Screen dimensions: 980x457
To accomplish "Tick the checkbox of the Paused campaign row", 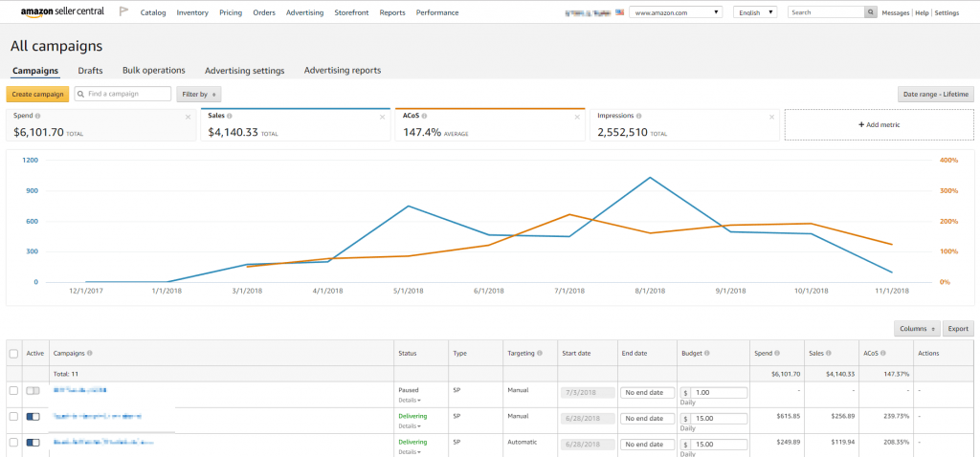I will click(x=13, y=390).
